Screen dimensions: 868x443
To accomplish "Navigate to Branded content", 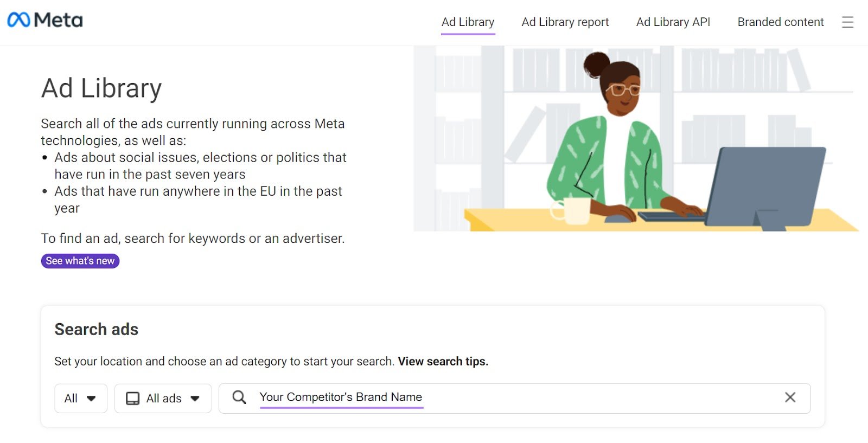I will coord(780,22).
